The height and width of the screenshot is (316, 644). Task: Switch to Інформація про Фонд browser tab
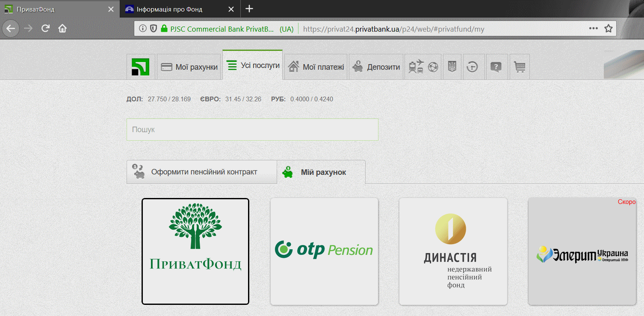pyautogui.click(x=180, y=9)
